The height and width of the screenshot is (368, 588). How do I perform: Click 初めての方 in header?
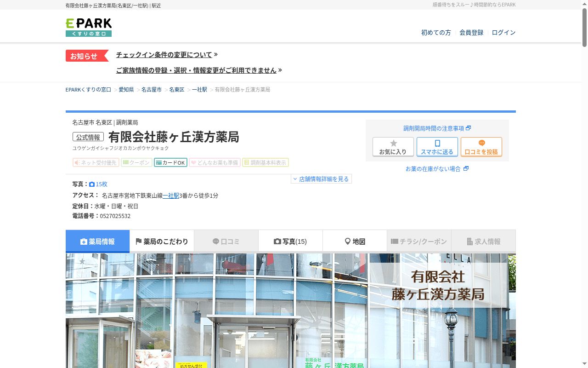pyautogui.click(x=436, y=33)
